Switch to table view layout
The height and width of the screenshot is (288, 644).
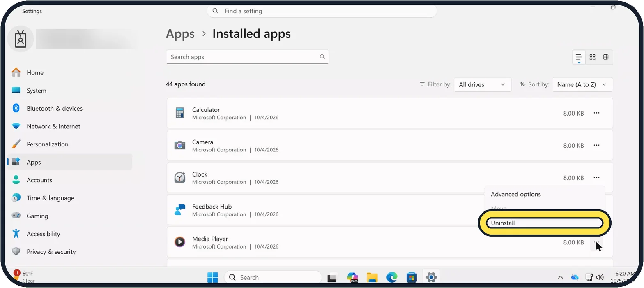coord(605,57)
